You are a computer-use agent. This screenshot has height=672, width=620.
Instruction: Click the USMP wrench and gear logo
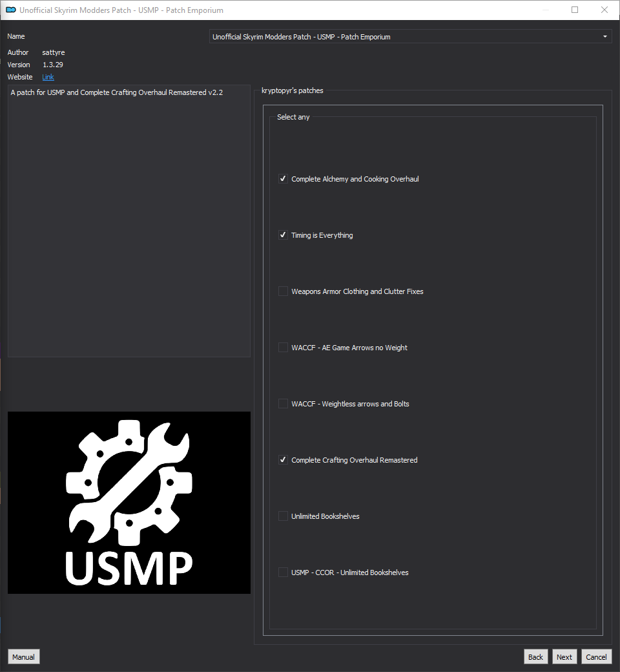[x=129, y=502]
